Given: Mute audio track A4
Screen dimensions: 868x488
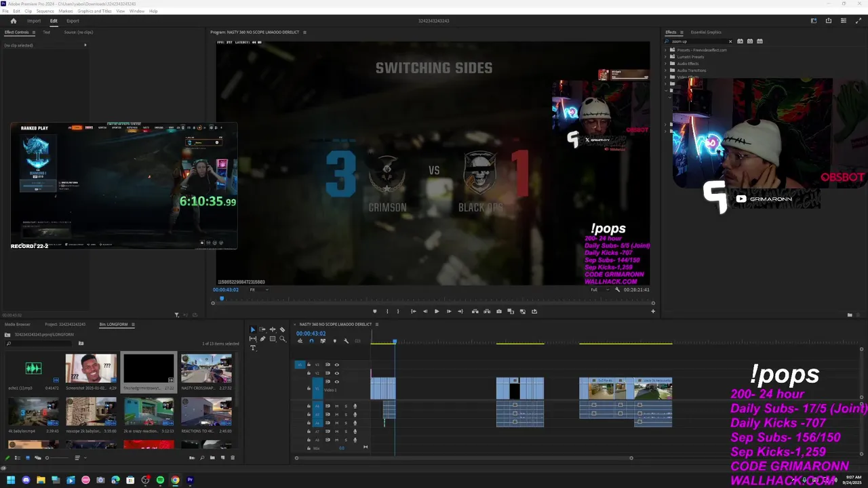Looking at the screenshot, I should pyautogui.click(x=336, y=406).
